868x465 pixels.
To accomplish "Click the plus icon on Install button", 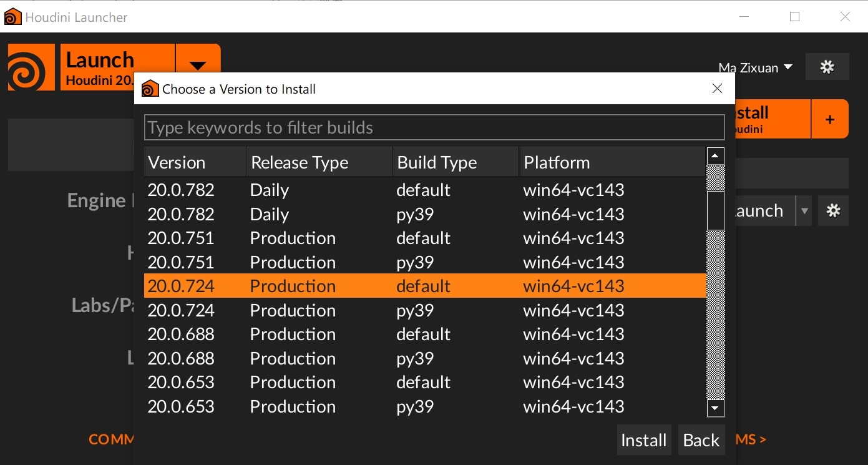I will [829, 119].
